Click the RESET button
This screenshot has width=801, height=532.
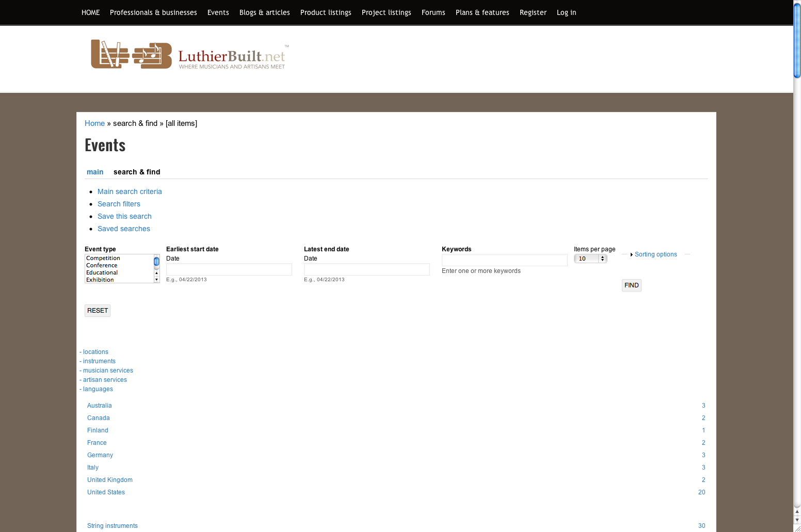tap(98, 311)
